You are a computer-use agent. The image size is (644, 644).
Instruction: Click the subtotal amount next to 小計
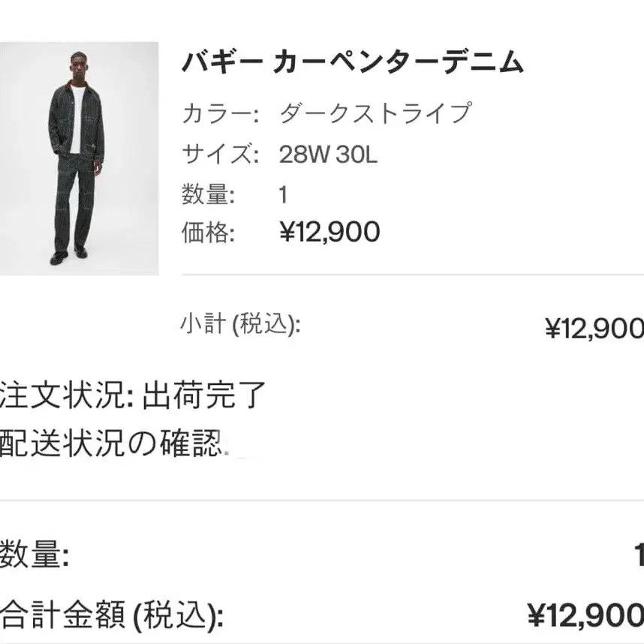(x=593, y=328)
